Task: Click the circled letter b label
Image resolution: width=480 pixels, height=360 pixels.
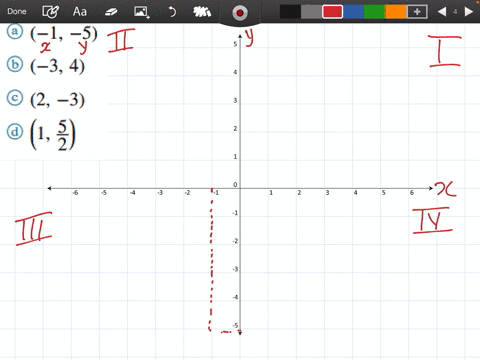Action: pyautogui.click(x=15, y=64)
